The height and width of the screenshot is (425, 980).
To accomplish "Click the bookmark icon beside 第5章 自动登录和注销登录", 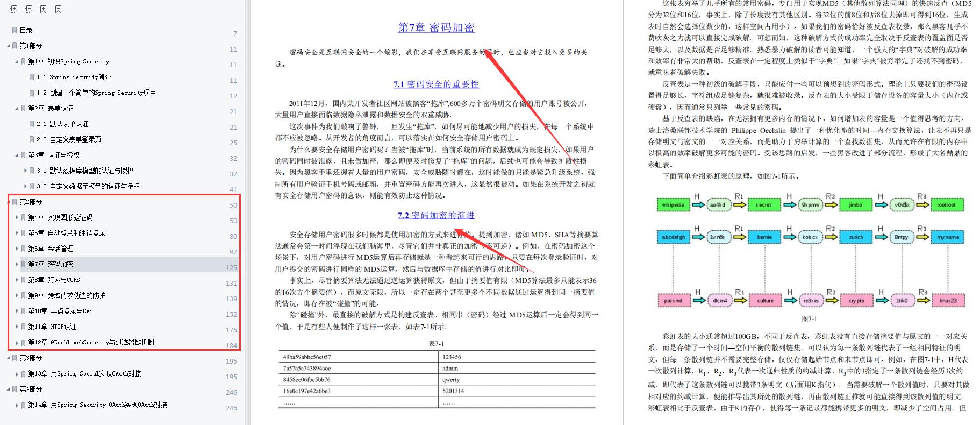I will pyautogui.click(x=23, y=233).
